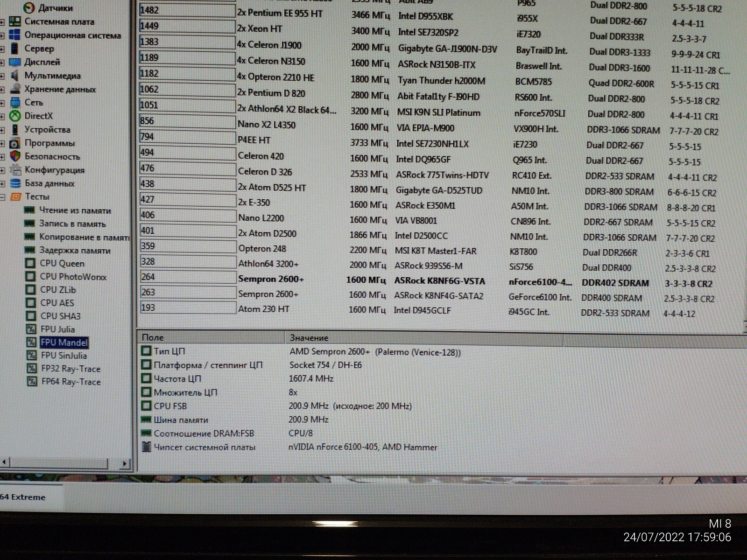Click the Безопасность shield icon
The width and height of the screenshot is (747, 560).
click(15, 157)
